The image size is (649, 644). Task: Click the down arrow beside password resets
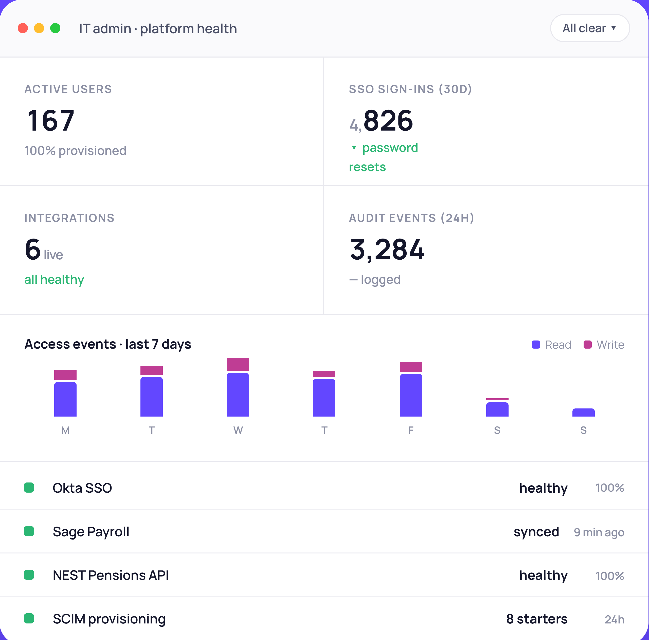[x=354, y=148]
